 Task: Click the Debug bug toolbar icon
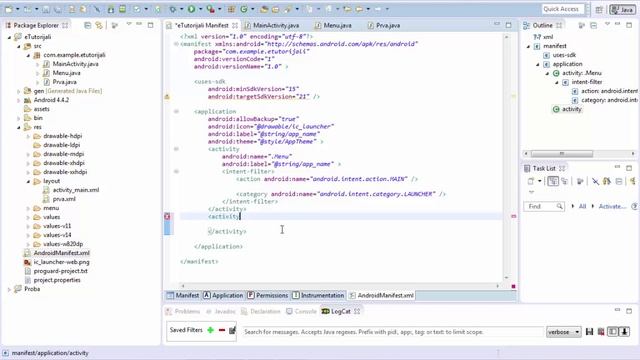point(173,9)
